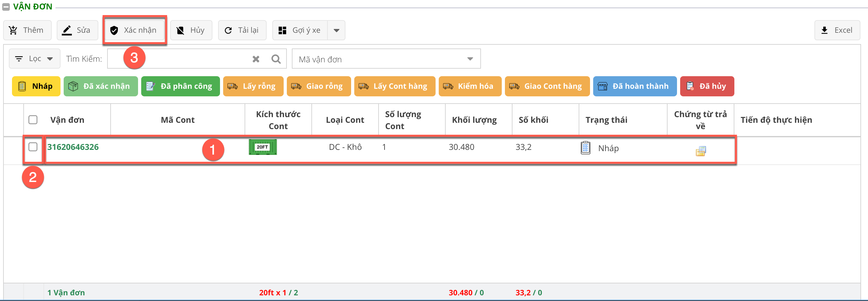The height and width of the screenshot is (301, 868).
Task: Click the Hủy cancel button
Action: [191, 30]
